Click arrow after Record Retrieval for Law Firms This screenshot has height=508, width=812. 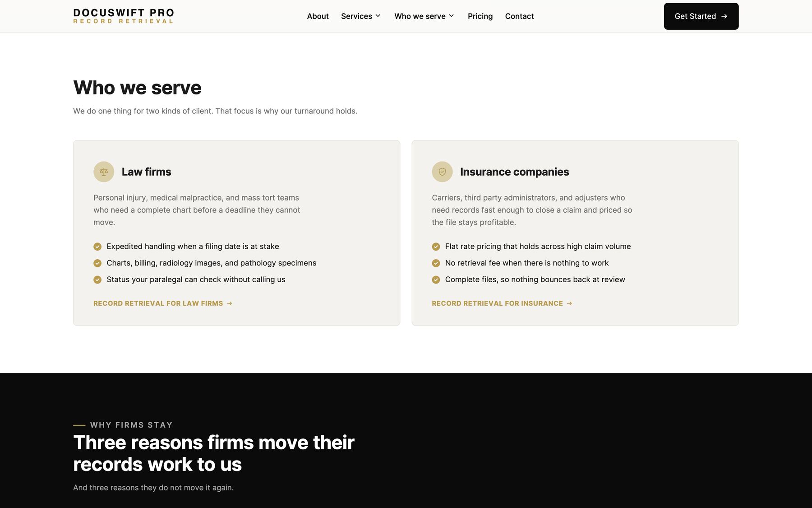pos(230,303)
